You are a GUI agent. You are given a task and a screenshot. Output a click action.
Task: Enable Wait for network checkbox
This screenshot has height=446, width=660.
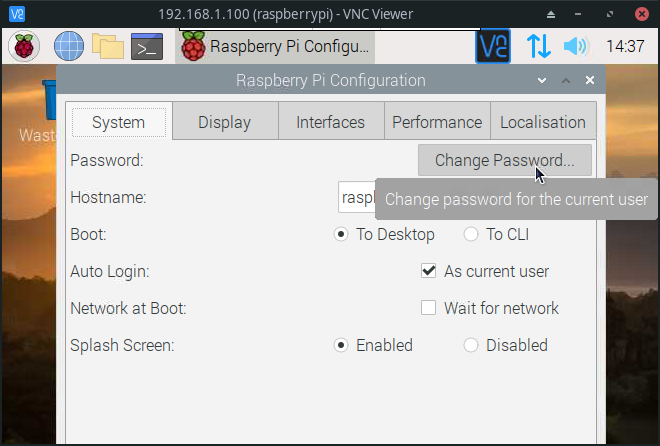pyautogui.click(x=428, y=308)
